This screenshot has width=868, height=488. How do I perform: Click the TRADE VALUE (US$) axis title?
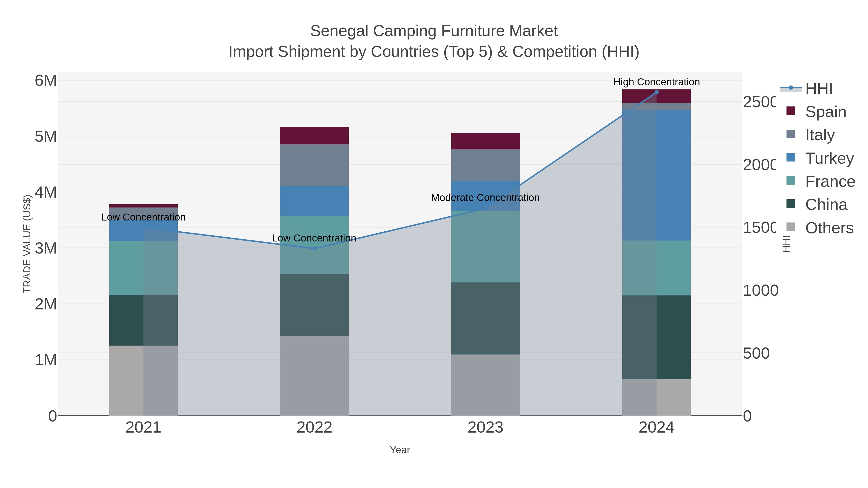coord(27,244)
